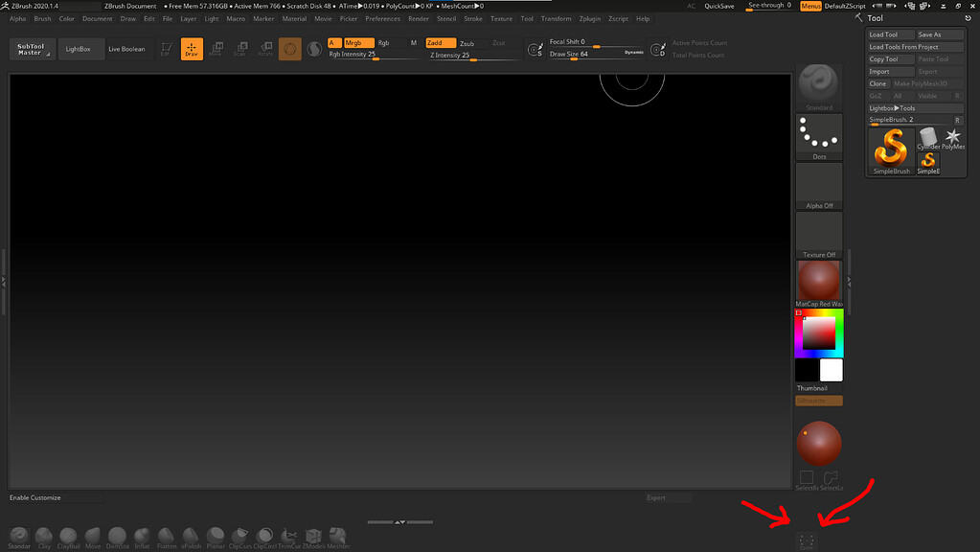This screenshot has height=552, width=980.
Task: Activate the Zadd sculpting mode
Action: point(443,42)
